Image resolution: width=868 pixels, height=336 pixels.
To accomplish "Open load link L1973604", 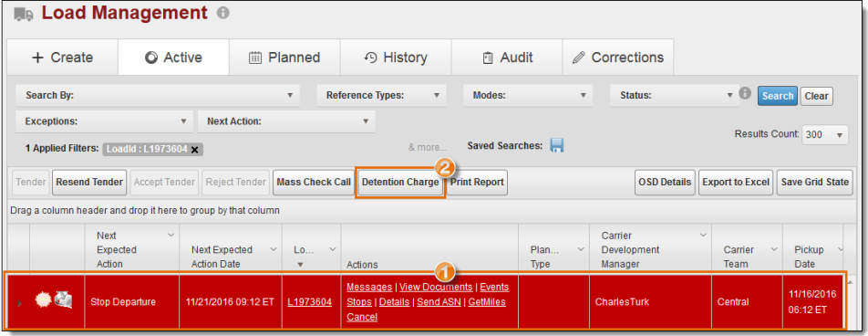I will point(309,302).
